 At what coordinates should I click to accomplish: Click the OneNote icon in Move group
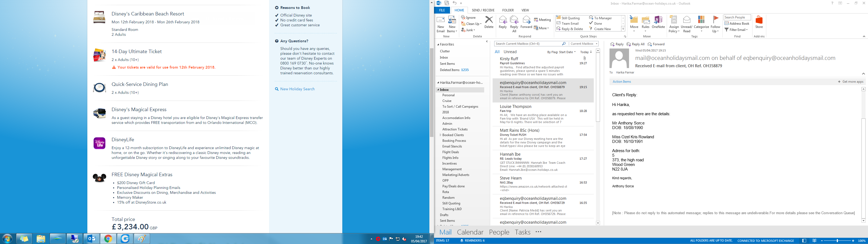pyautogui.click(x=658, y=22)
